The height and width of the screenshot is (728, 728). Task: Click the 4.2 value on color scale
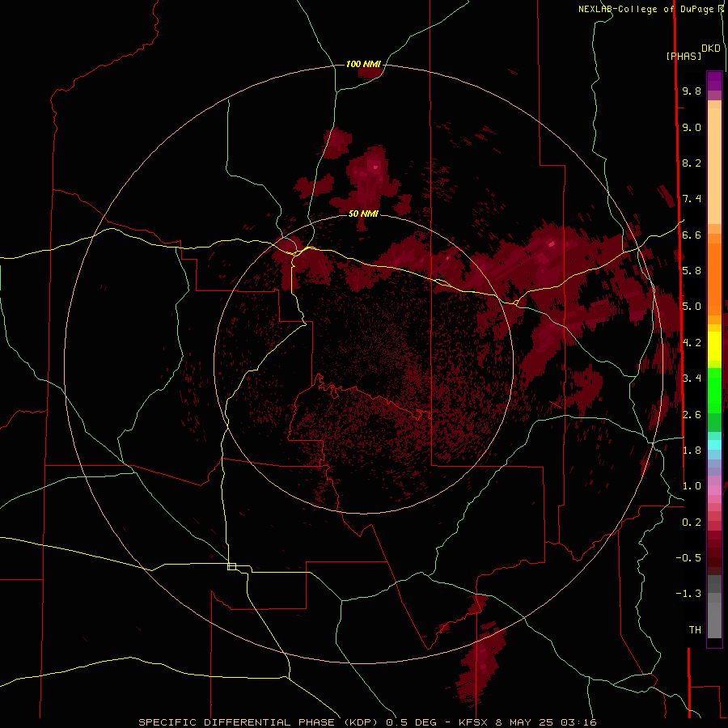pyautogui.click(x=692, y=343)
